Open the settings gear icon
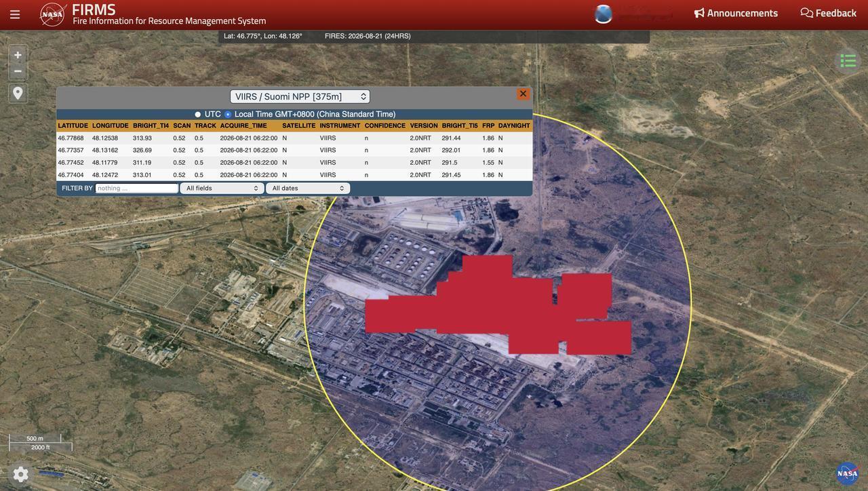Viewport: 868px width, 491px height. click(x=21, y=474)
